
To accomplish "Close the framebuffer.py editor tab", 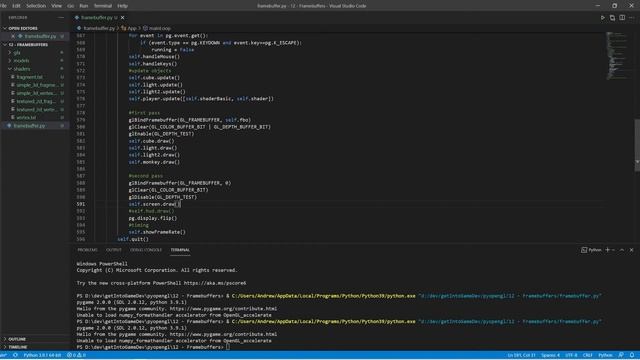I will [x=122, y=18].
